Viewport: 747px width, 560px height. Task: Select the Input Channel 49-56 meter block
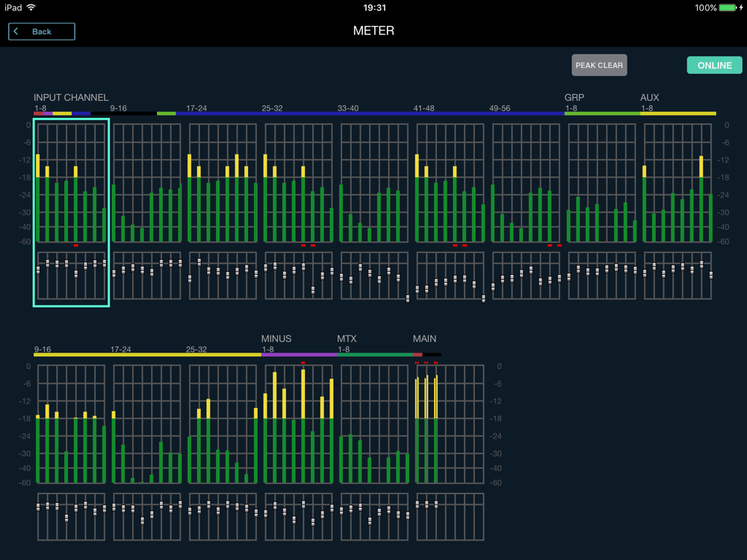(526, 183)
